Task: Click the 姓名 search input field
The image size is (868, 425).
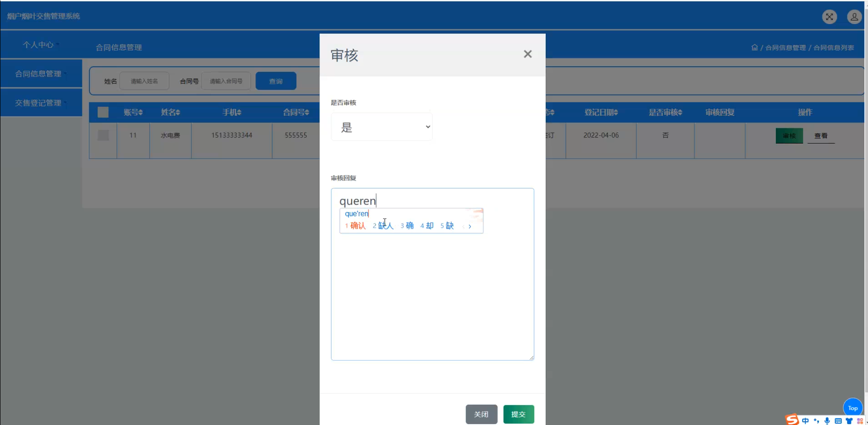Action: click(144, 81)
